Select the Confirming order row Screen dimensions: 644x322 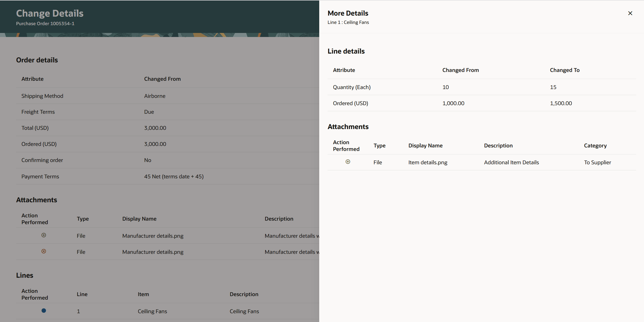[42, 160]
